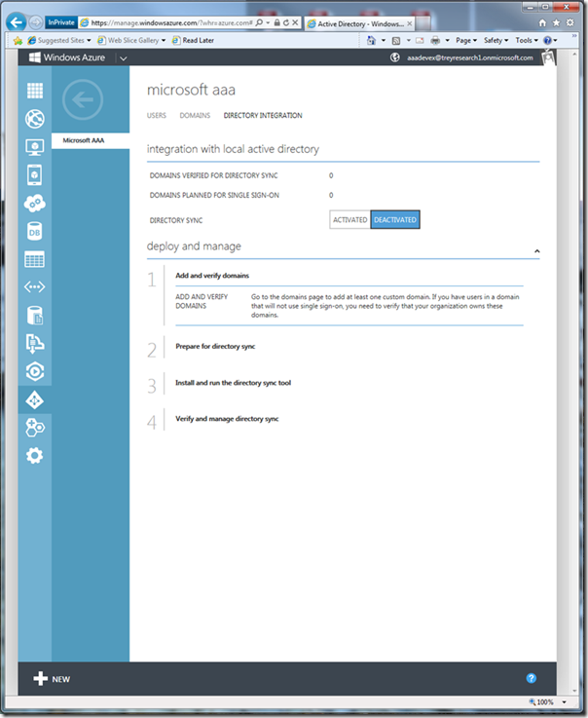Open Add-ons hexagon icon in sidebar

point(35,428)
